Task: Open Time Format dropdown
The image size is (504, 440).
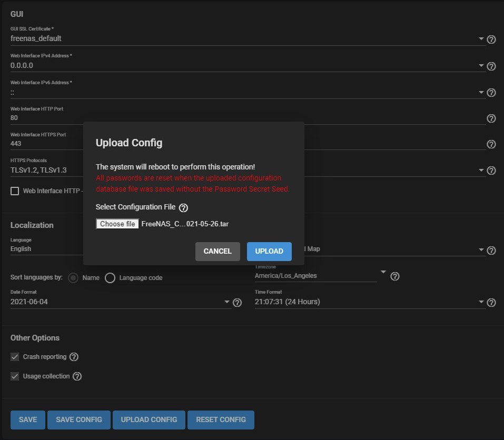Action: point(481,302)
